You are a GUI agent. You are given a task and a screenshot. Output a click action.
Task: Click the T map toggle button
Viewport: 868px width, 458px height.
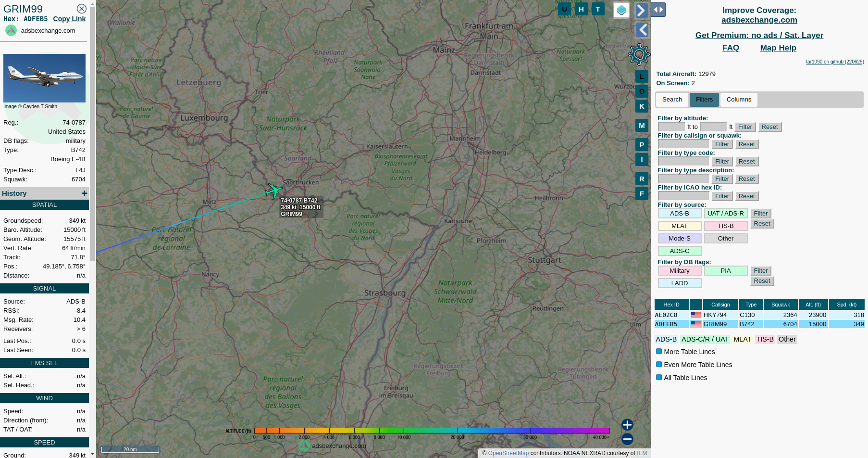pyautogui.click(x=598, y=9)
